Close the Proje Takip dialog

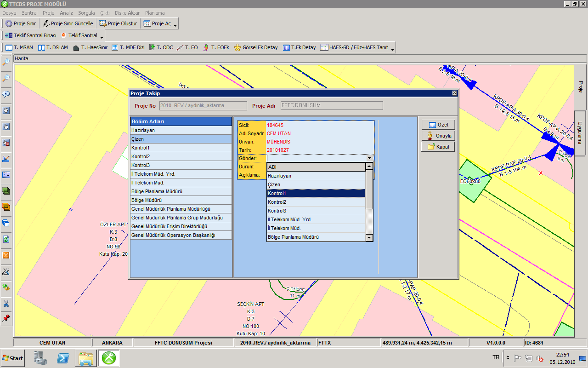pyautogui.click(x=455, y=93)
